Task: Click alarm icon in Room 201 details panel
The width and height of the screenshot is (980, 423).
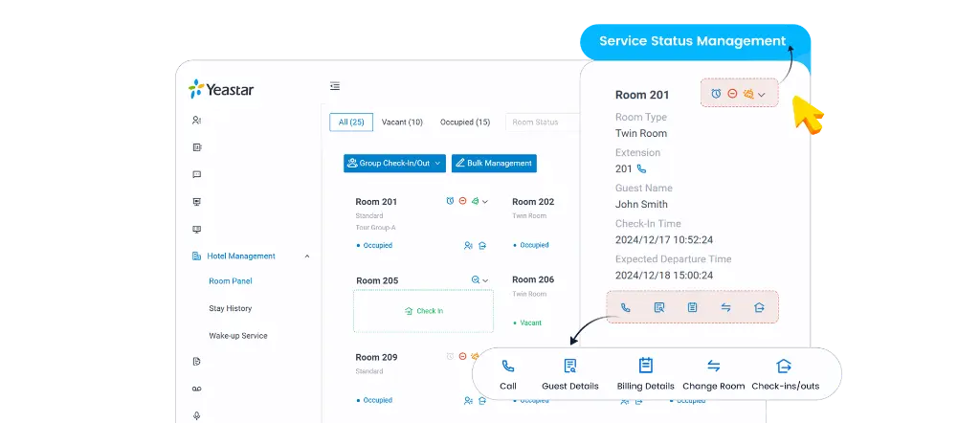Action: point(716,94)
